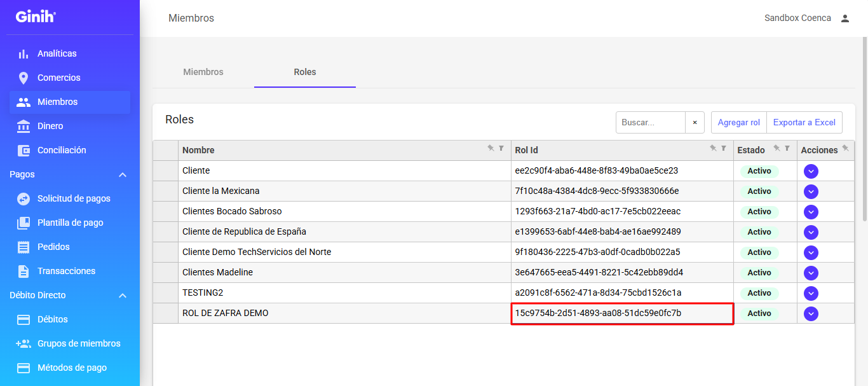Click Rol Id 15c9754b-2d51-4893-aa08-51dc59e0fc7b
Screen dimensions: 868x386
tap(622, 314)
